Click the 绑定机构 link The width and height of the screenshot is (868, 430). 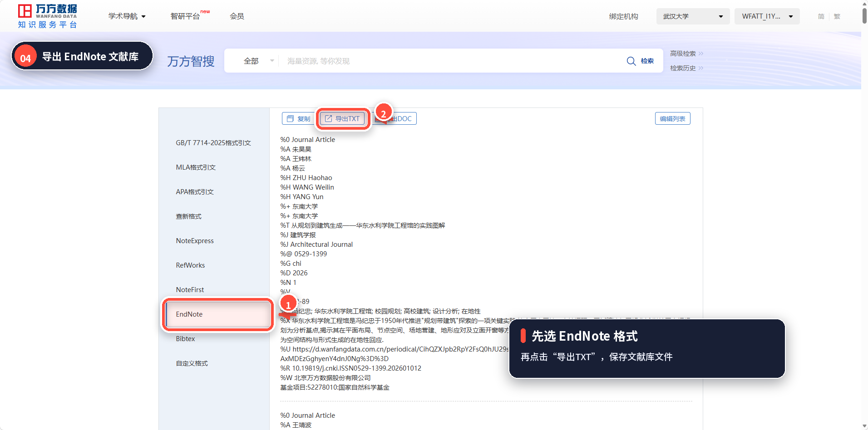point(623,16)
